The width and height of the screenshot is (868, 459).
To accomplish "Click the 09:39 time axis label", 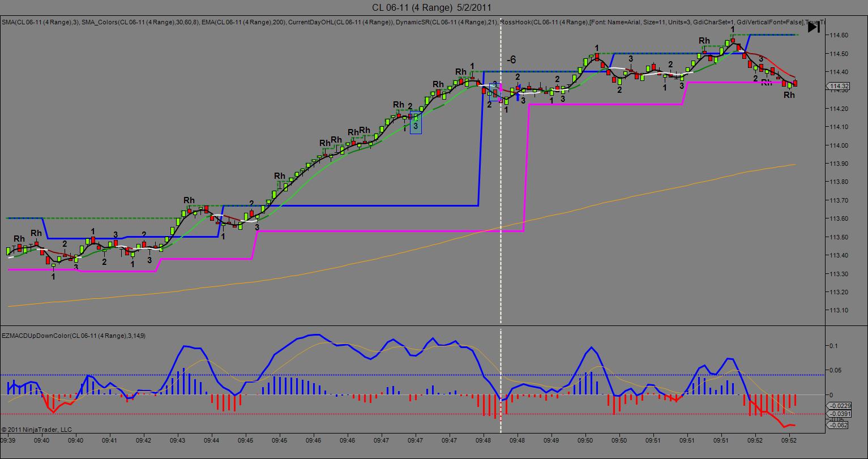I will (8, 440).
